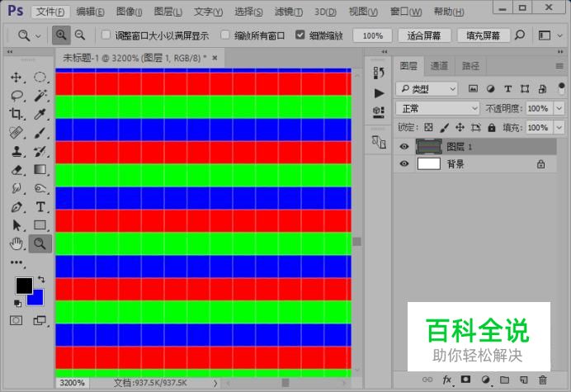The height and width of the screenshot is (392, 571).
Task: Toggle lock position
Action: (460, 127)
